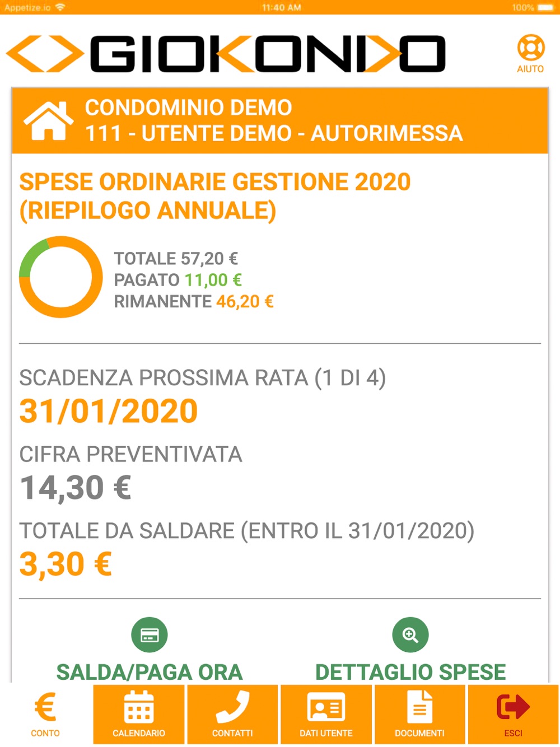Tap the 14,30 € budgeted amount
The height and width of the screenshot is (747, 560).
coord(76,487)
